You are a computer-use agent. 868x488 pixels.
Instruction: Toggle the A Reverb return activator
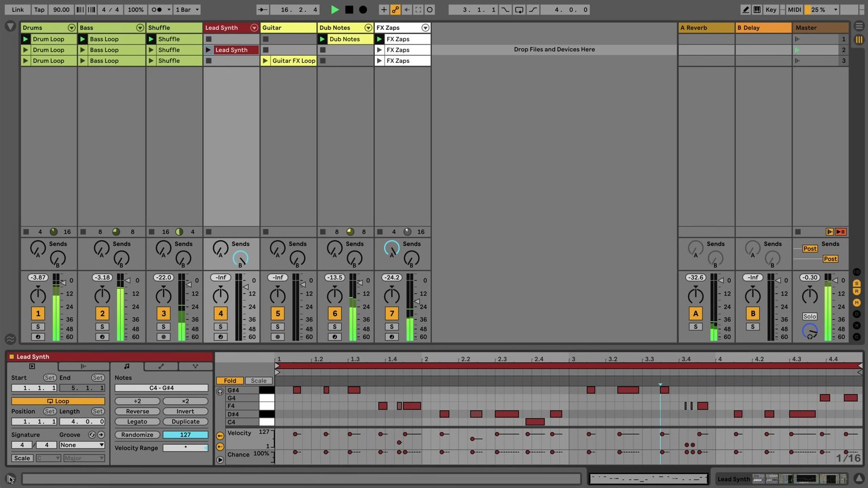pyautogui.click(x=695, y=313)
